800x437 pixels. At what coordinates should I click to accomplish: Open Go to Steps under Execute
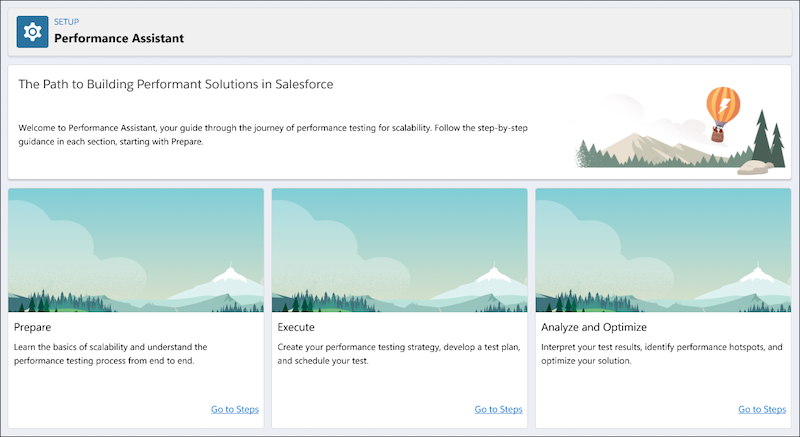coord(498,409)
